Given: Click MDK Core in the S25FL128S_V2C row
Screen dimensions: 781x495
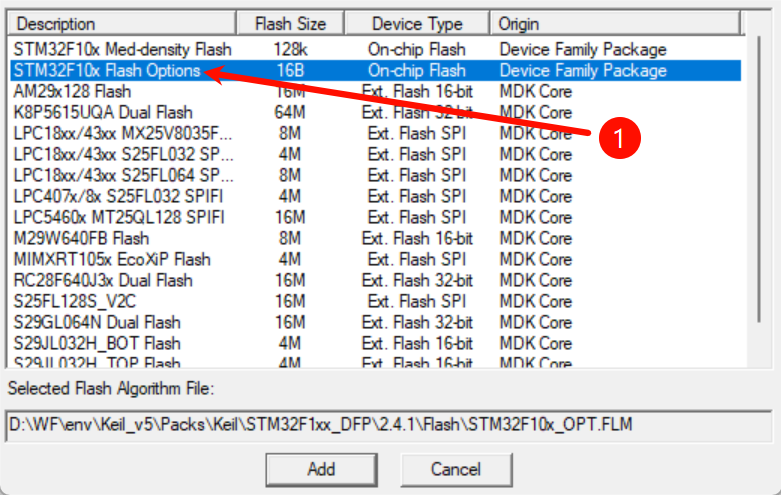Looking at the screenshot, I should [535, 301].
